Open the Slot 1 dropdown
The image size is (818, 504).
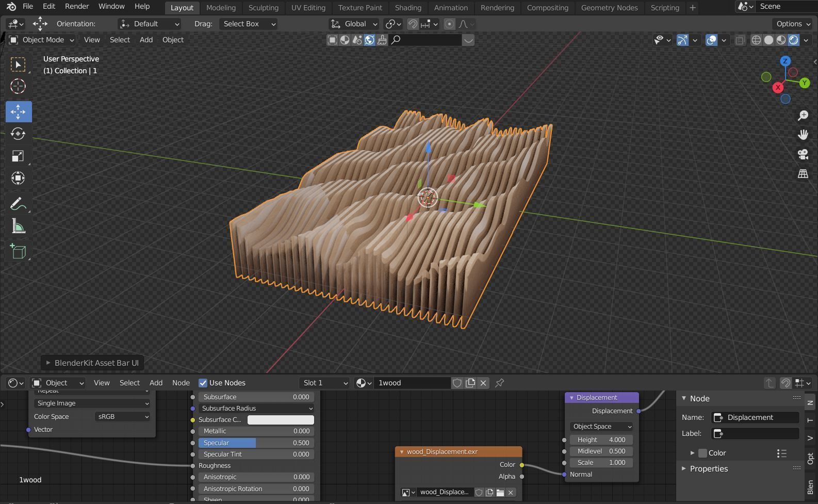324,383
